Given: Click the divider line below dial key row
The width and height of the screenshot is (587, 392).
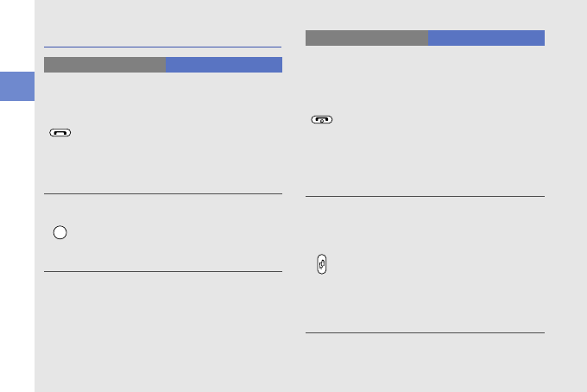Looking at the screenshot, I should tap(162, 194).
